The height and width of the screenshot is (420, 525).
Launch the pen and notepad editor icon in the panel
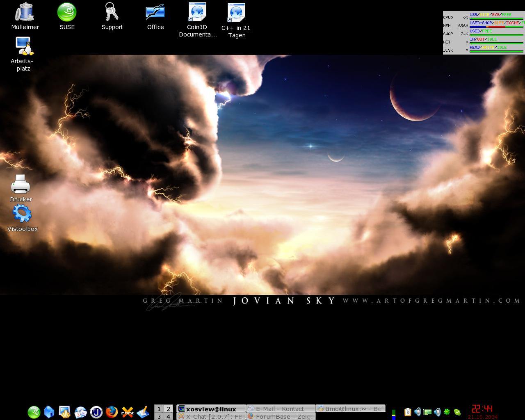(x=143, y=412)
